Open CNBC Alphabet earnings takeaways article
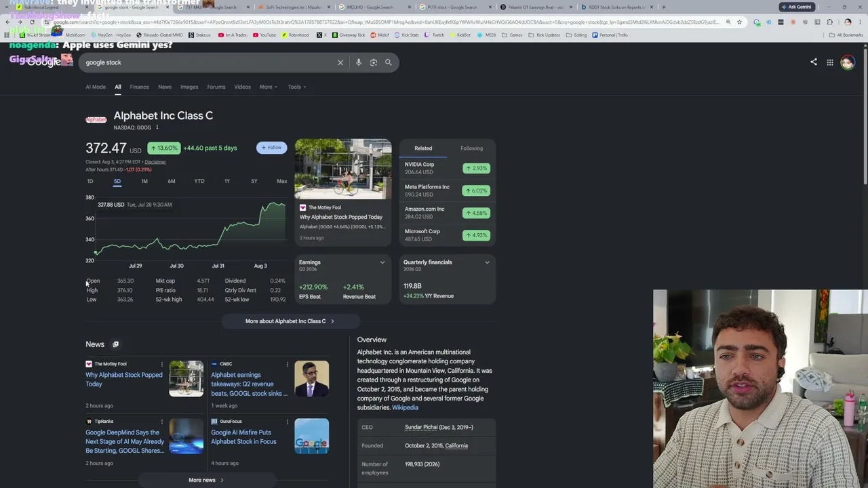This screenshot has width=868, height=488. [249, 384]
